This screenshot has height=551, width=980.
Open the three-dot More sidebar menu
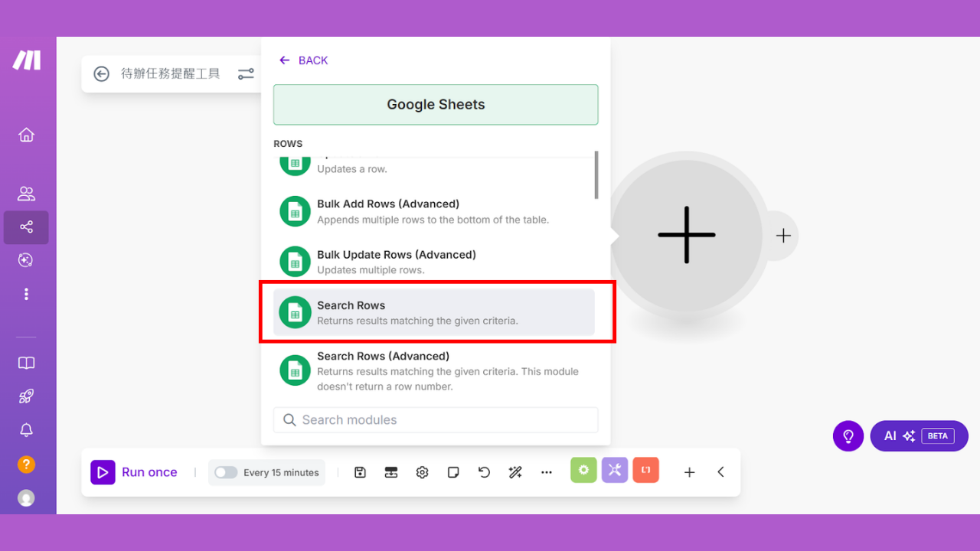[x=27, y=294]
